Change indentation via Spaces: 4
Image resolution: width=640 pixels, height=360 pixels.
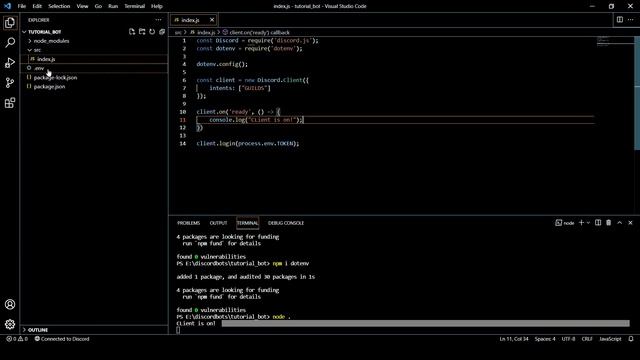[x=545, y=339]
